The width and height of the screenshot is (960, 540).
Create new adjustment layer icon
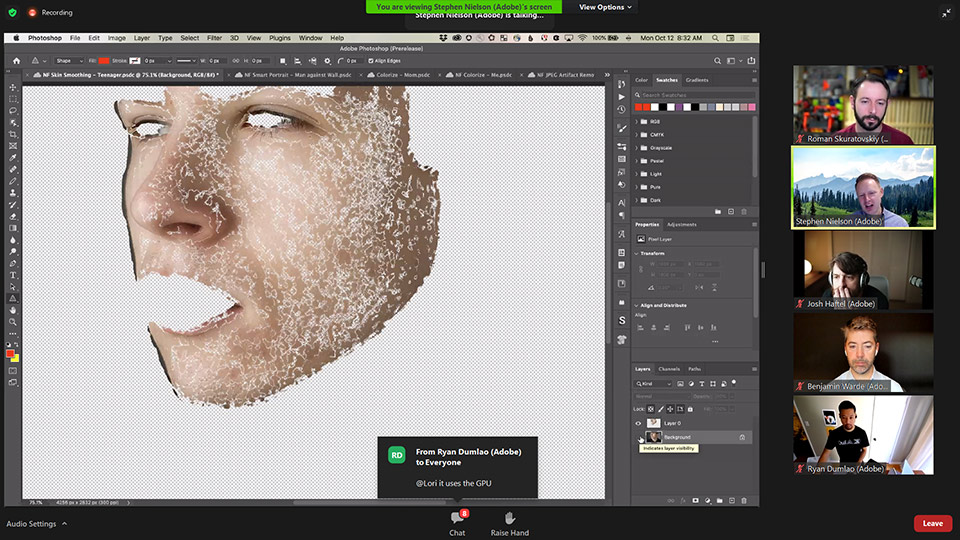(x=708, y=501)
